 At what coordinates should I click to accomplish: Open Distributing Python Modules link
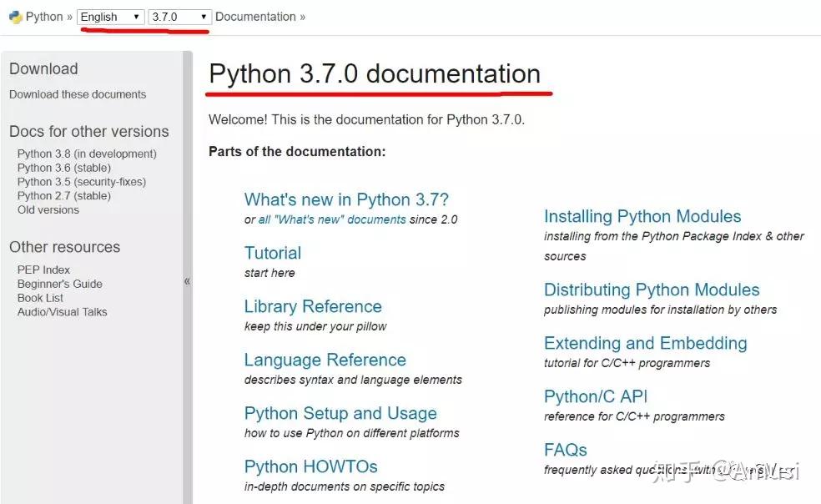click(x=652, y=290)
